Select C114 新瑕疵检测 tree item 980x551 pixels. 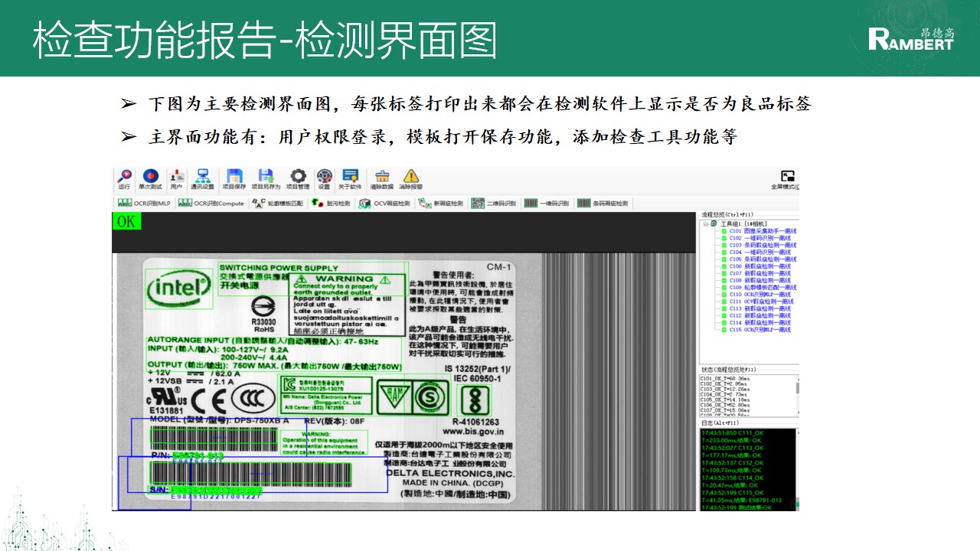coord(759,323)
